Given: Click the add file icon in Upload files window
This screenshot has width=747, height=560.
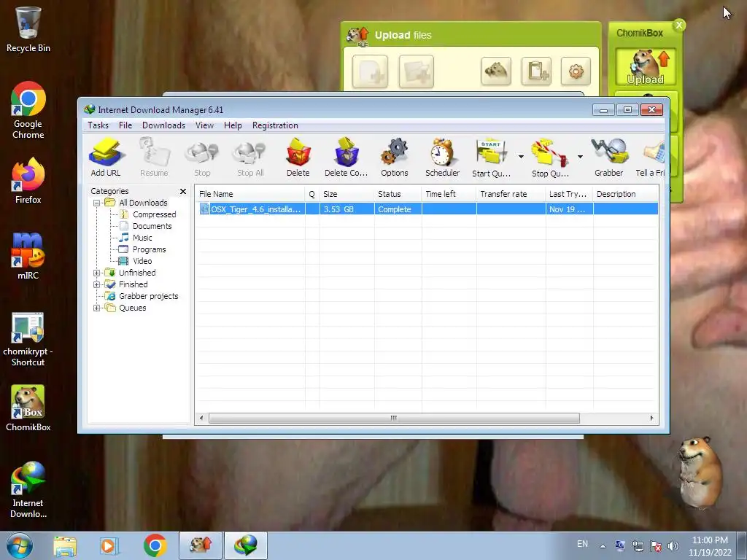Looking at the screenshot, I should (x=370, y=71).
